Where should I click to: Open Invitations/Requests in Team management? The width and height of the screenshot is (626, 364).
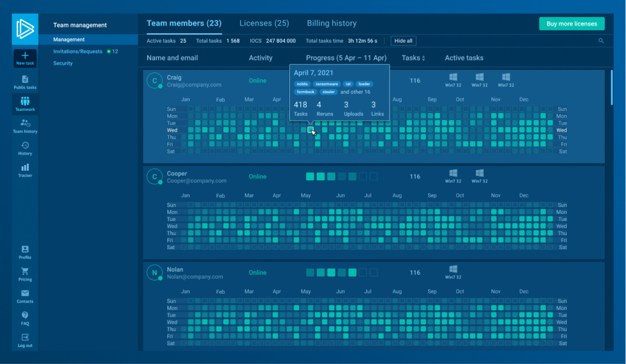coord(78,51)
